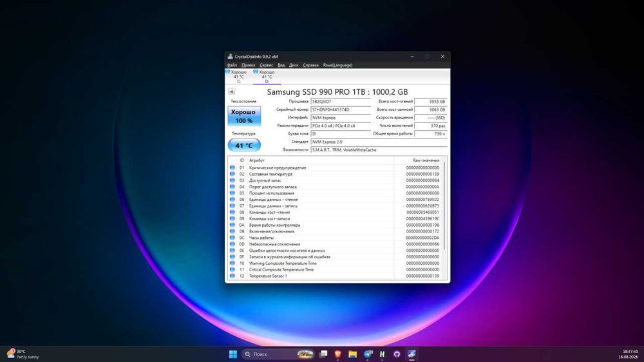The height and width of the screenshot is (362, 644).
Task: Select the Порог доступного запаса attribute text
Action: point(272,187)
